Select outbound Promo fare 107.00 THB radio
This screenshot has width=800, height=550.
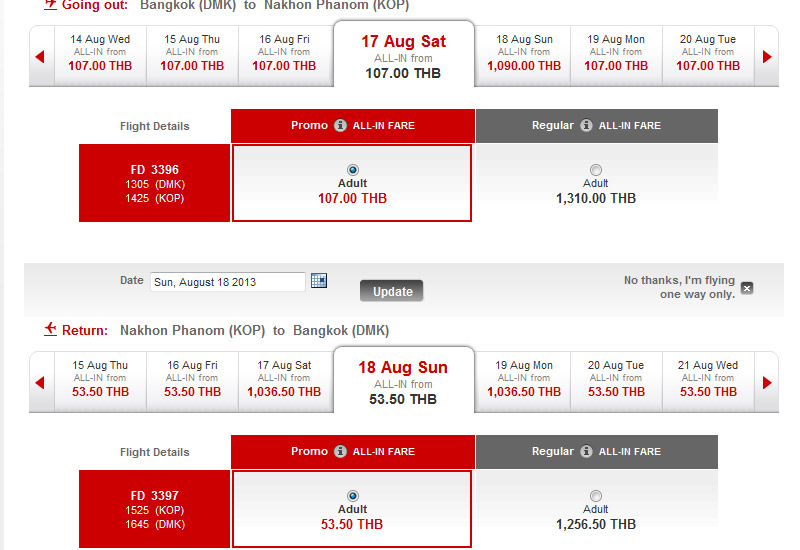point(352,169)
